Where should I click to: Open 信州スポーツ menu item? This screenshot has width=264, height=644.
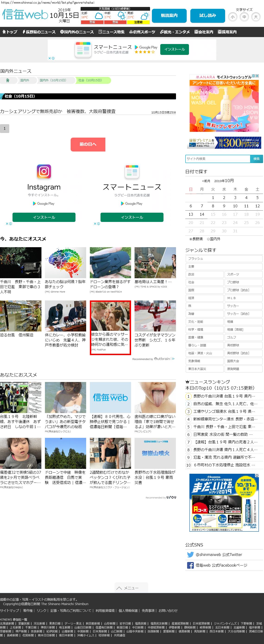point(142,32)
